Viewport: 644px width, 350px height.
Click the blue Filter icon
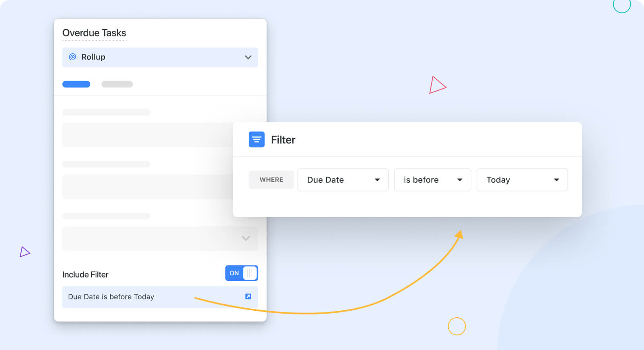pos(257,139)
